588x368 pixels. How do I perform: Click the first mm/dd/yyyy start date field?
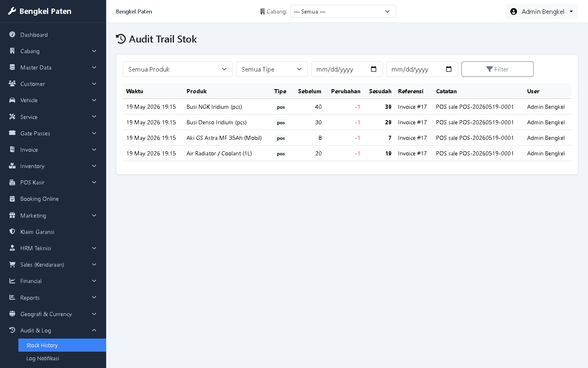[347, 69]
